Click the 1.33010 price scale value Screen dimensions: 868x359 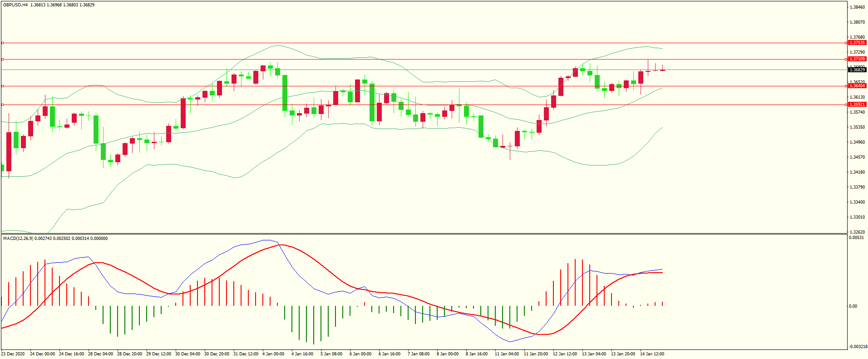pos(857,217)
